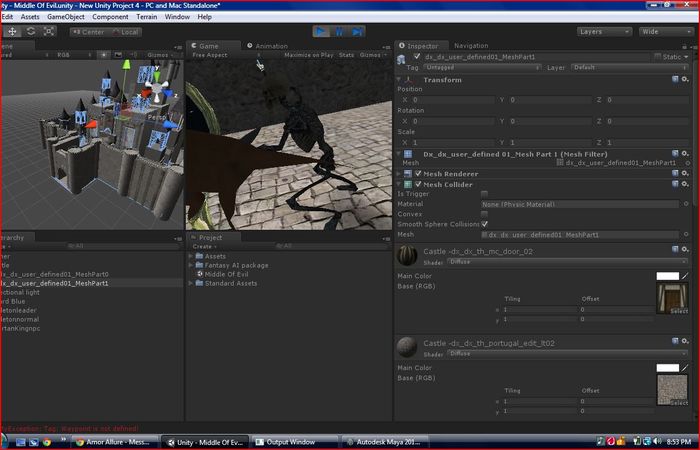Expand the Assets folder in Project
Screen dimensions: 700x450
[191, 256]
